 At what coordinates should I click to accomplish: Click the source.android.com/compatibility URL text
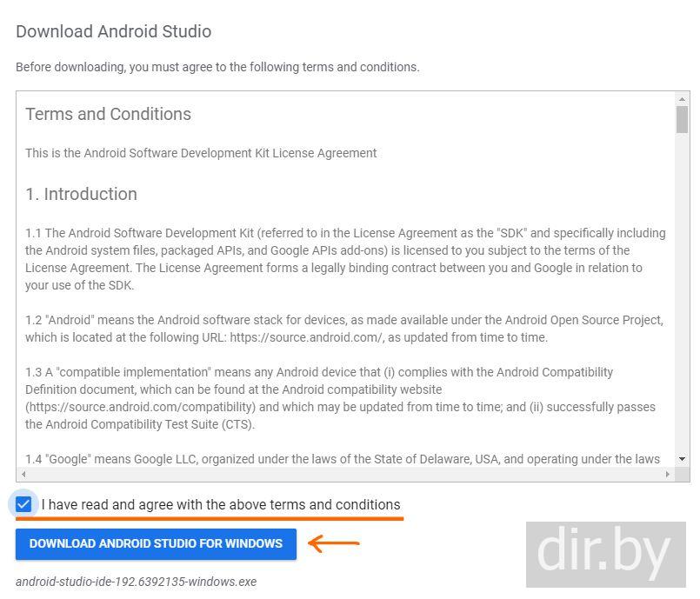coord(140,407)
